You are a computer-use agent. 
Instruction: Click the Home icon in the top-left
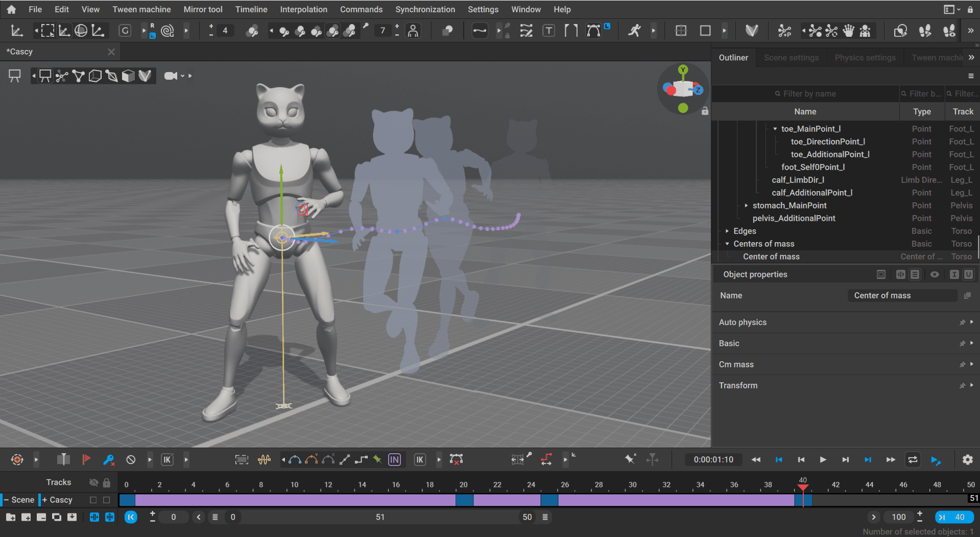(x=11, y=9)
